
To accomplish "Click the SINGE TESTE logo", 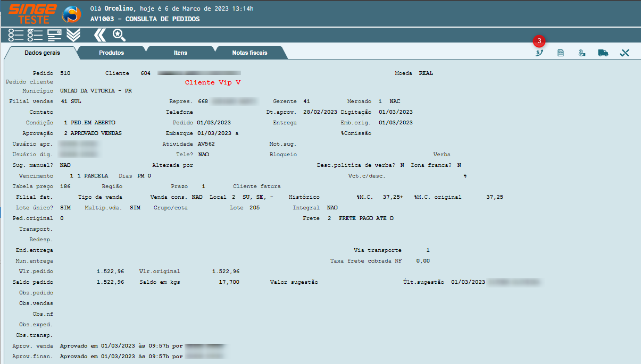I will 32,13.
